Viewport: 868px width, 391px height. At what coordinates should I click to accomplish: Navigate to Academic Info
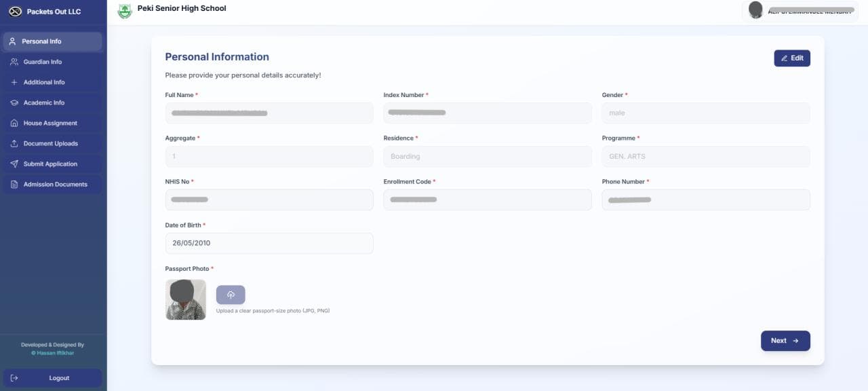tap(53, 103)
